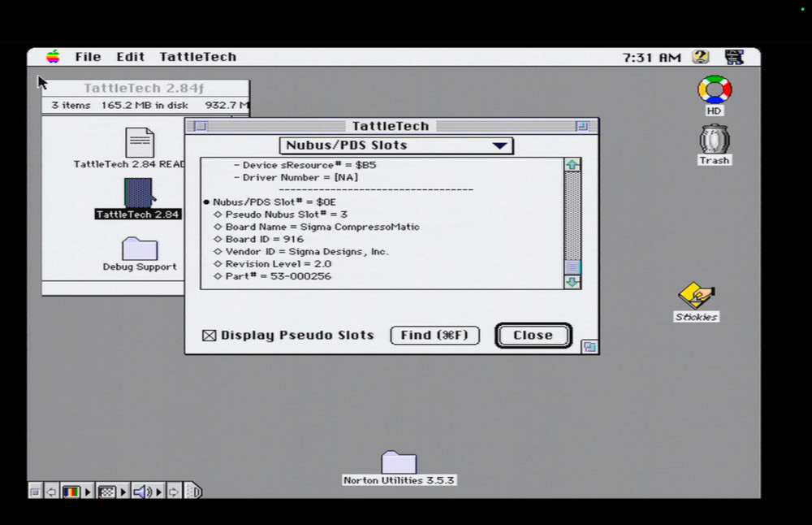Expand the color depth Control Strip module arrow
The height and width of the screenshot is (525, 812).
(x=88, y=492)
